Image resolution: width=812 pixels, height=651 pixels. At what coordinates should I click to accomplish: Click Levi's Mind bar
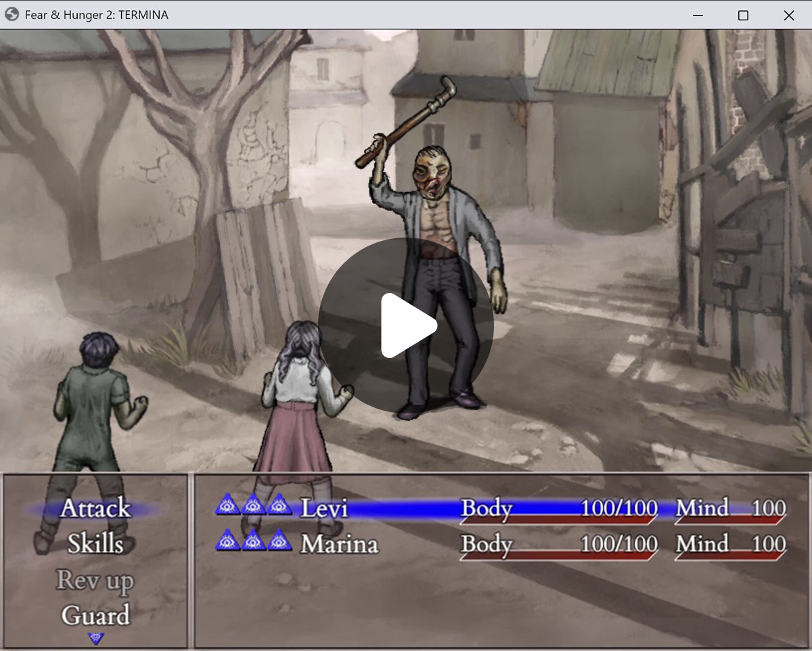click(731, 510)
